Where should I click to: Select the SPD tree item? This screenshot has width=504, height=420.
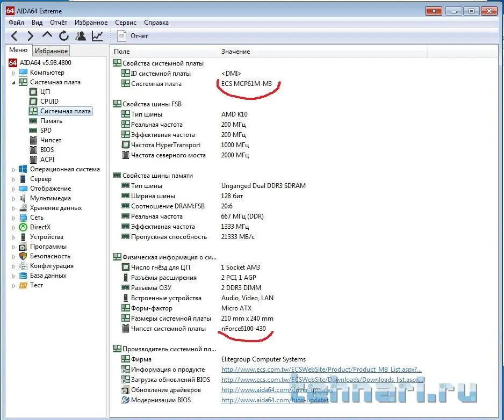46,131
